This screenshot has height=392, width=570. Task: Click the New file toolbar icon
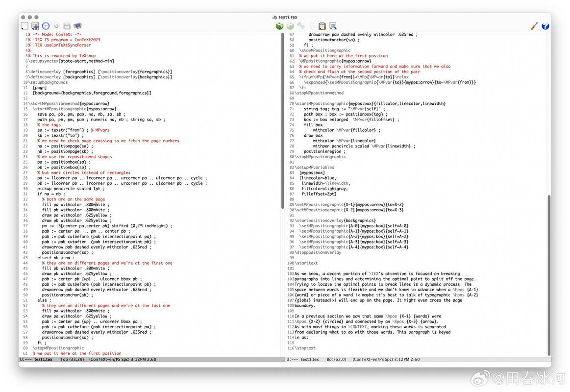point(25,26)
